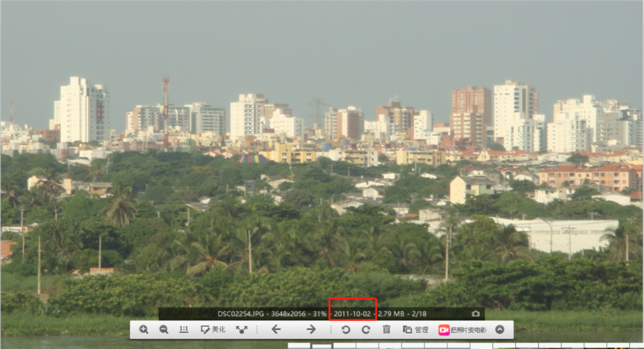
Task: Show image at 1:1 actual size
Action: pos(184,329)
